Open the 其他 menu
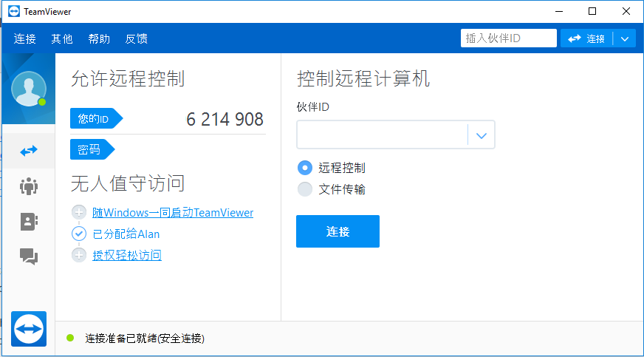 coord(62,38)
